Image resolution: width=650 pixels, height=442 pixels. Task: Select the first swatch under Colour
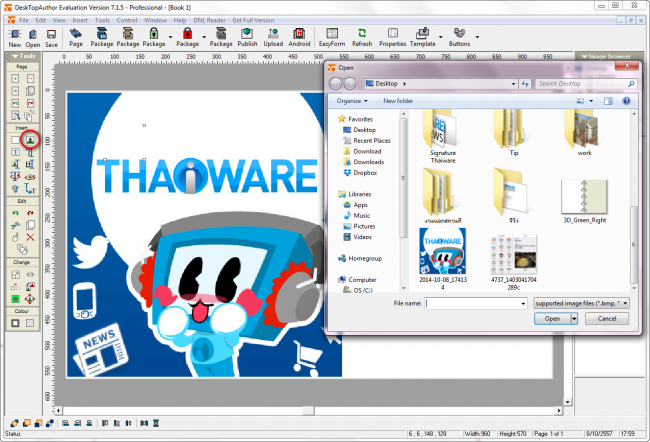pos(15,324)
